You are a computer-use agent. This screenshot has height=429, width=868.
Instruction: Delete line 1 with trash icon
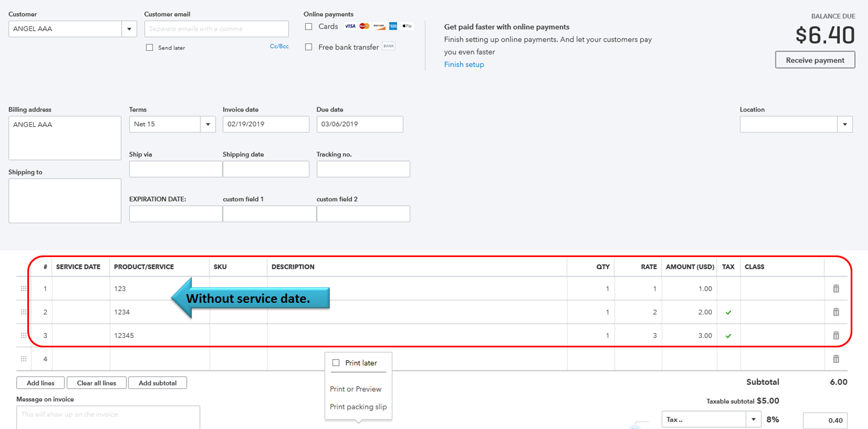point(836,288)
